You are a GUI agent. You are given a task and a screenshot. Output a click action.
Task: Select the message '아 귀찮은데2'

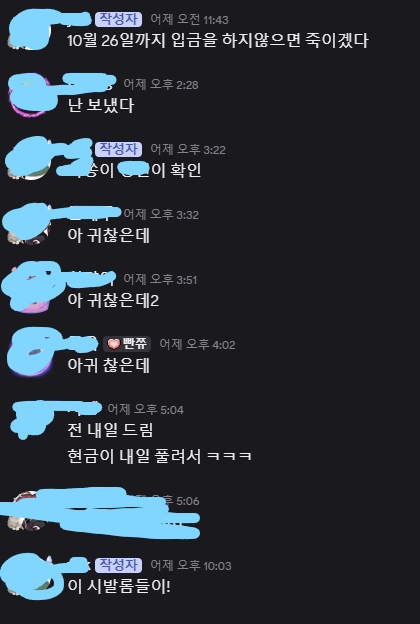point(113,300)
